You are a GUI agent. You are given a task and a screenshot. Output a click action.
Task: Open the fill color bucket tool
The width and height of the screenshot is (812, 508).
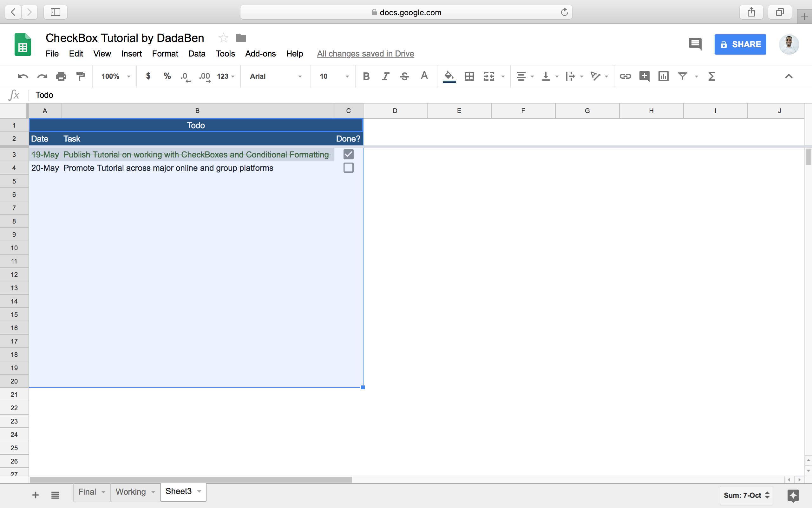[x=449, y=77]
